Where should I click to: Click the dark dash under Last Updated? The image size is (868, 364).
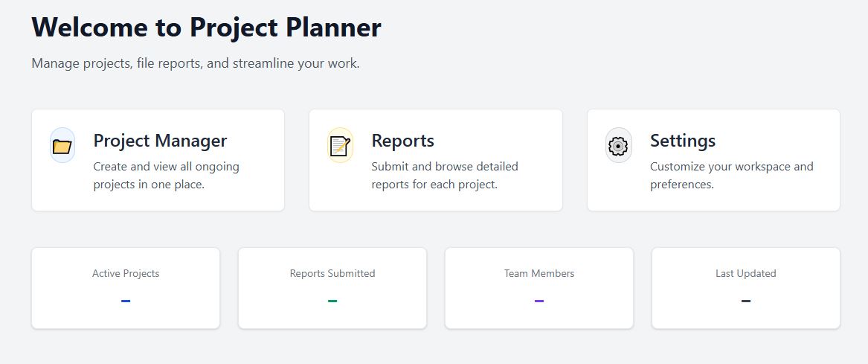(746, 301)
